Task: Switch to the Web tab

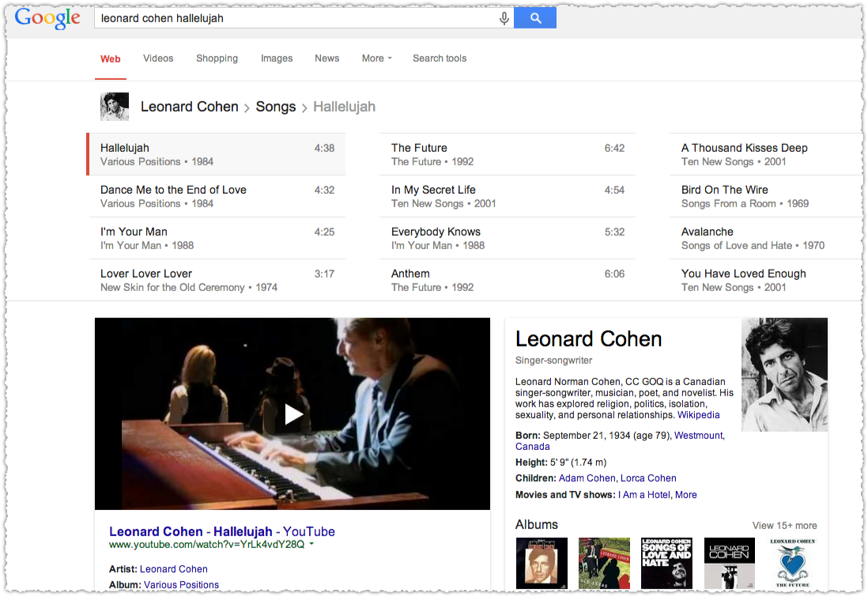Action: point(110,59)
